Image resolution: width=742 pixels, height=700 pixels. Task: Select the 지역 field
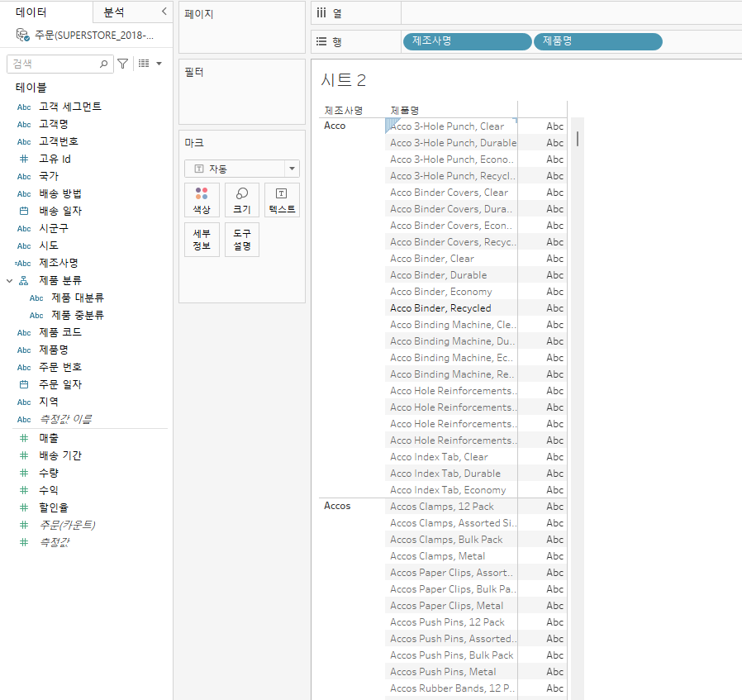48,402
